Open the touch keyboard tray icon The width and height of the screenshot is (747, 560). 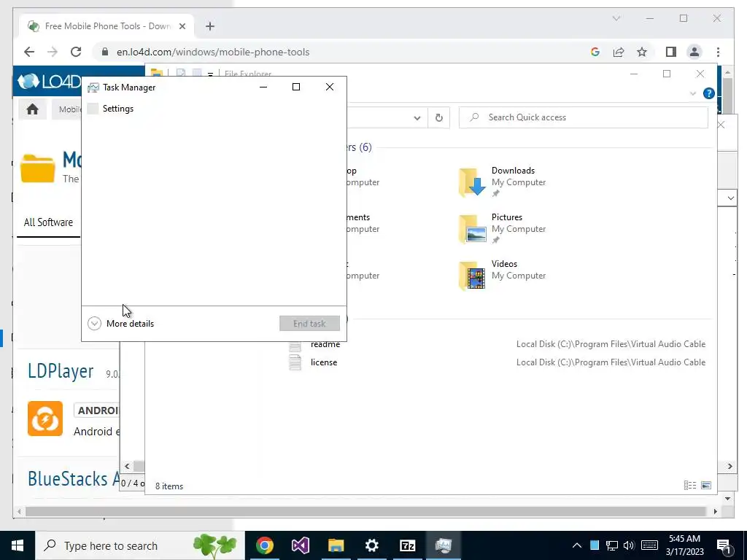click(x=649, y=545)
